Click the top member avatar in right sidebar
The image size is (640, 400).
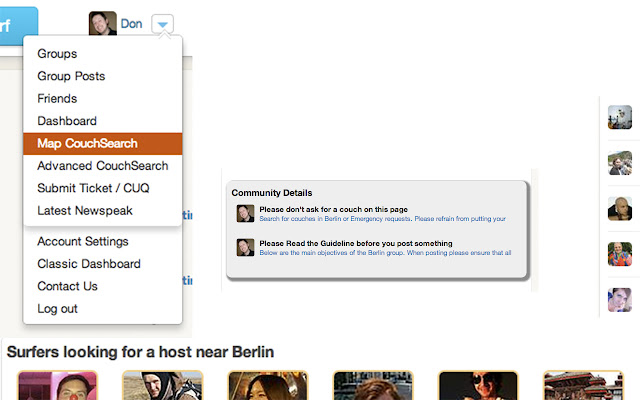[620, 117]
